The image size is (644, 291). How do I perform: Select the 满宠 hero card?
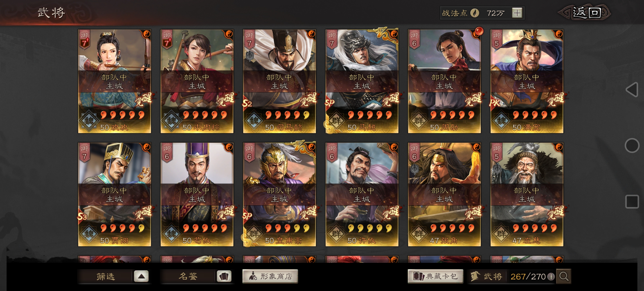pyautogui.click(x=527, y=81)
